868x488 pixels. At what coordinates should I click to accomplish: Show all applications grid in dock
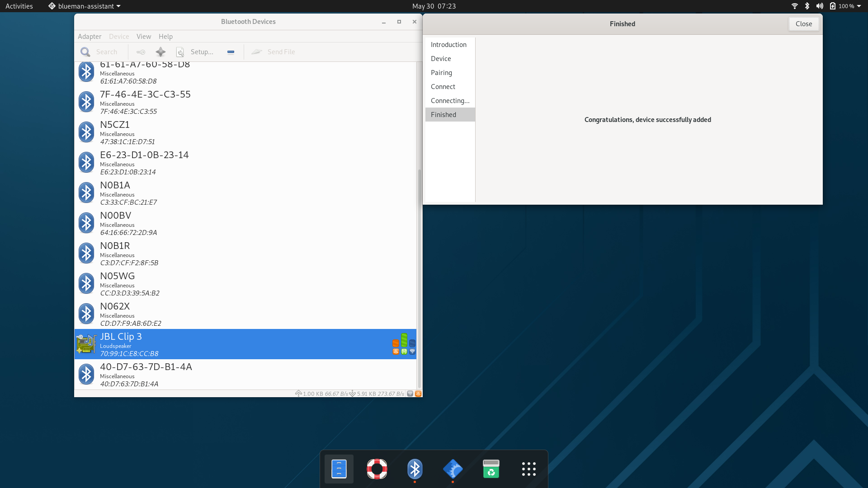[x=529, y=469]
